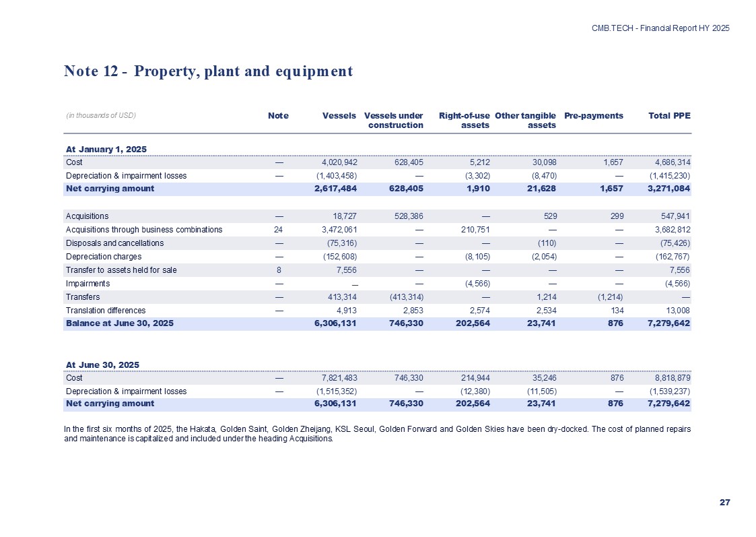The image size is (756, 537).
Task: Click the Total PPE column header
Action: (669, 115)
